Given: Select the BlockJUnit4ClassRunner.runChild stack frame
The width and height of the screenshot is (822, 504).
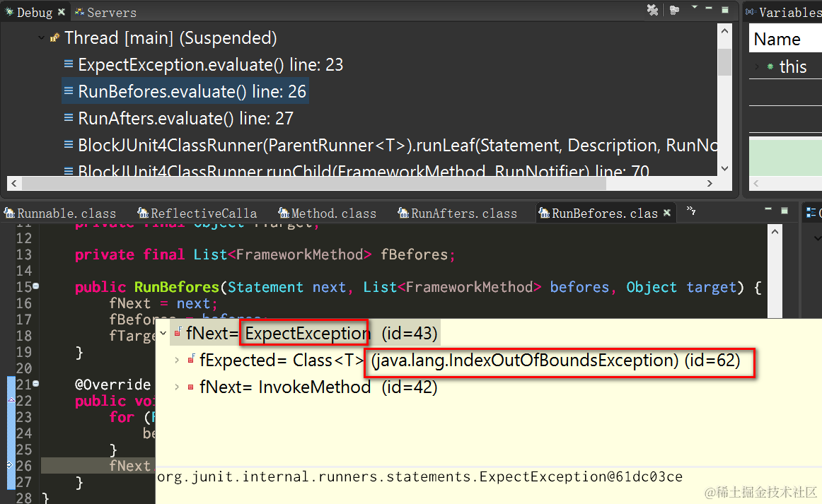Looking at the screenshot, I should [364, 171].
